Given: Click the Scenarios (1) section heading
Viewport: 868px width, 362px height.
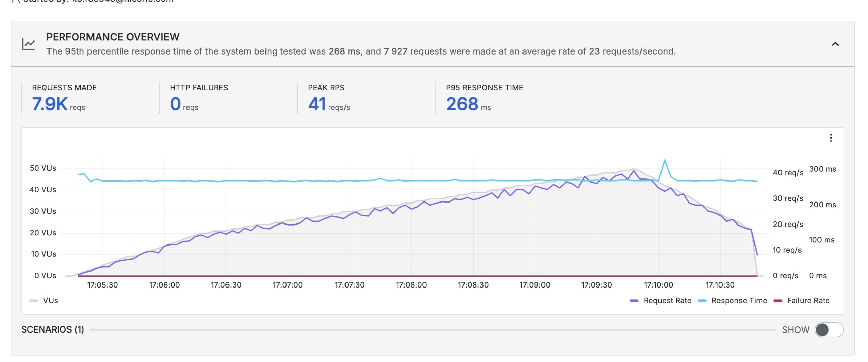Looking at the screenshot, I should coord(53,329).
